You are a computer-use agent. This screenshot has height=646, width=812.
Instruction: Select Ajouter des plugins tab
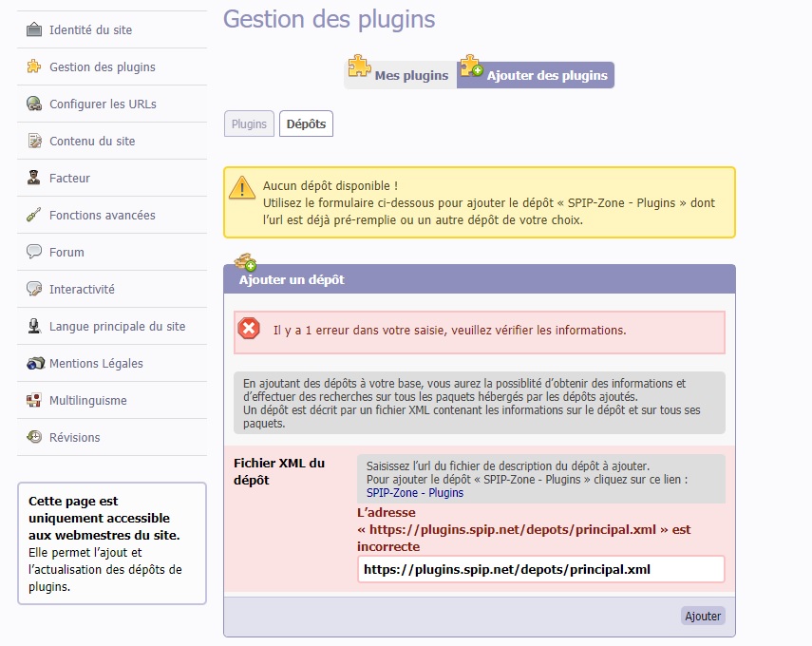coord(536,75)
